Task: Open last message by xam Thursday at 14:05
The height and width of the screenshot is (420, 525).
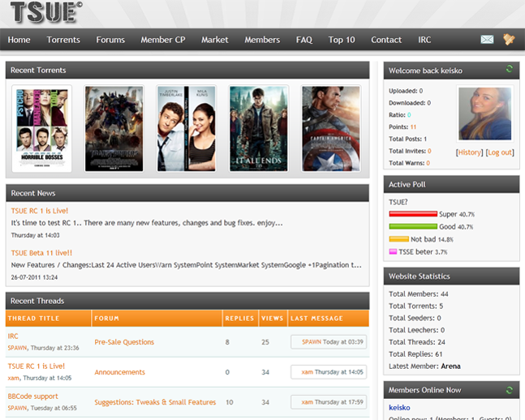Action: pyautogui.click(x=329, y=372)
